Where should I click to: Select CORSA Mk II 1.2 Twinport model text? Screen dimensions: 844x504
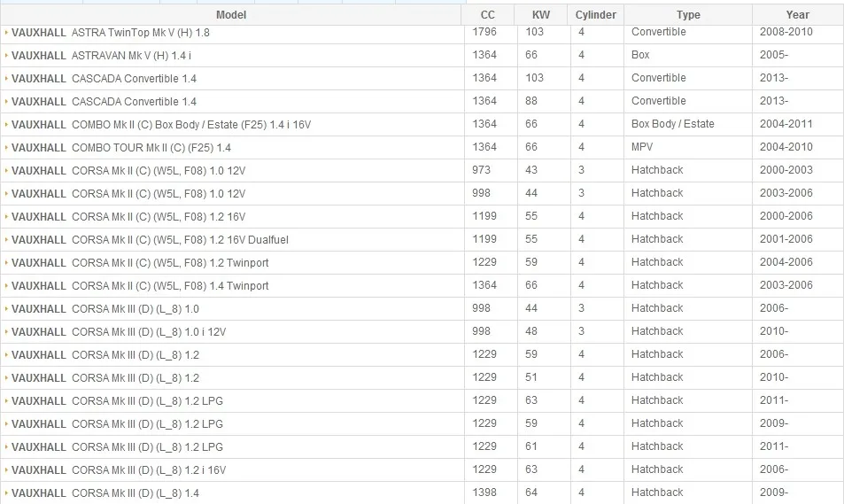click(140, 263)
